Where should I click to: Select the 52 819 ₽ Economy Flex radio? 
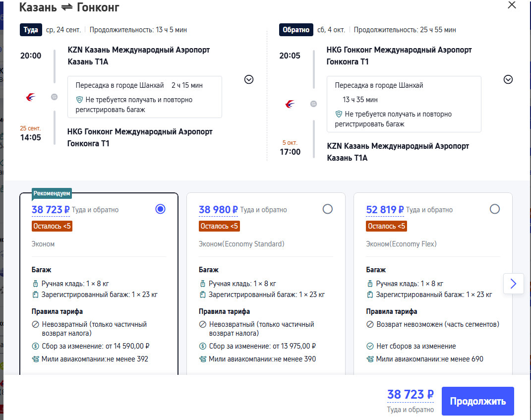[494, 209]
